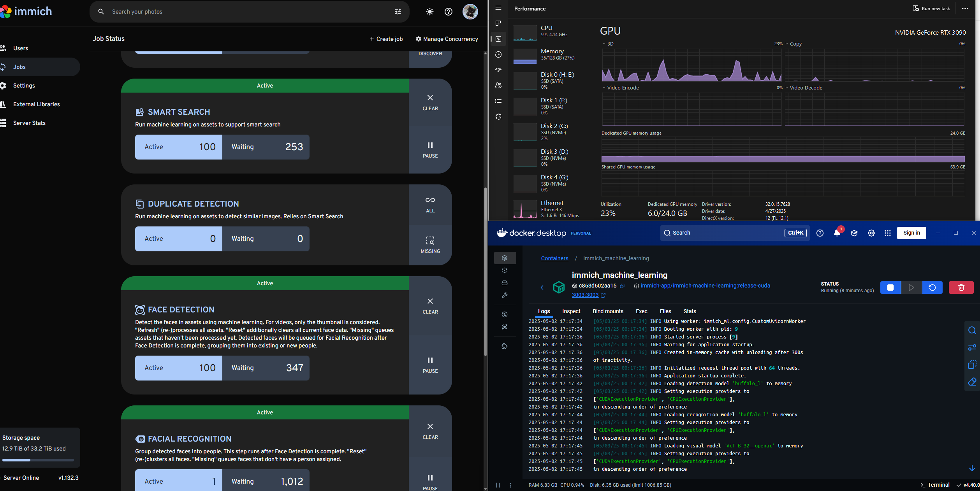Pause the Face Detection job
This screenshot has height=491, width=980.
coord(430,365)
